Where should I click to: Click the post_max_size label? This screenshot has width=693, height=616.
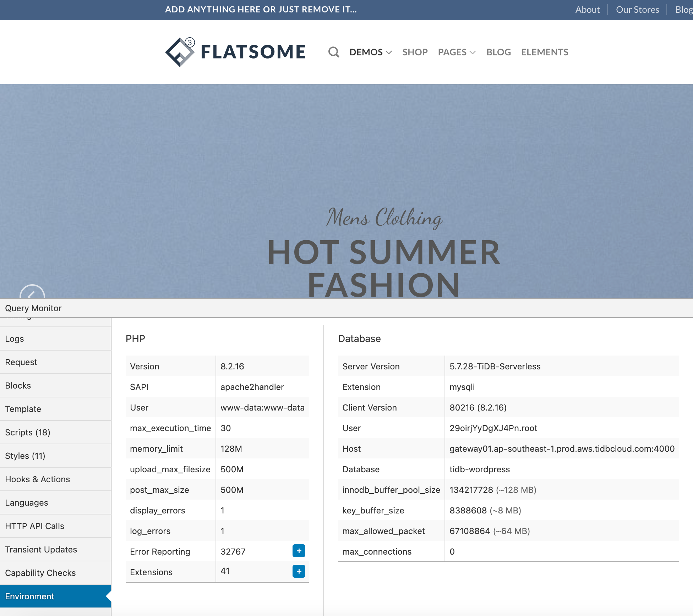tap(159, 490)
